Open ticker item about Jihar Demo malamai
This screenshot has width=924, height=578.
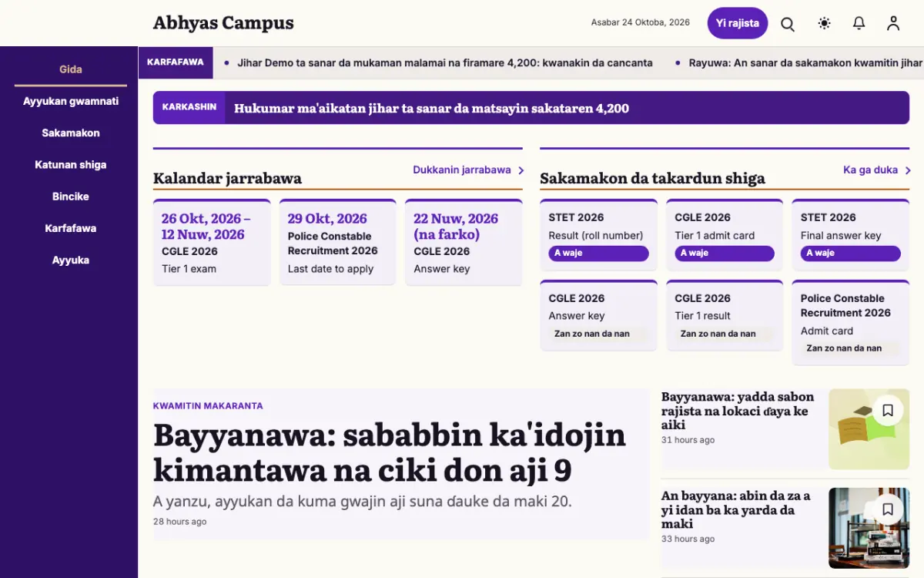click(x=445, y=63)
